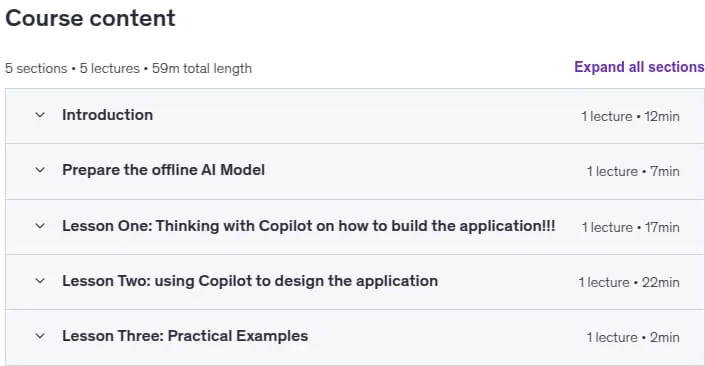Click the 5 lectures count text

(x=110, y=68)
